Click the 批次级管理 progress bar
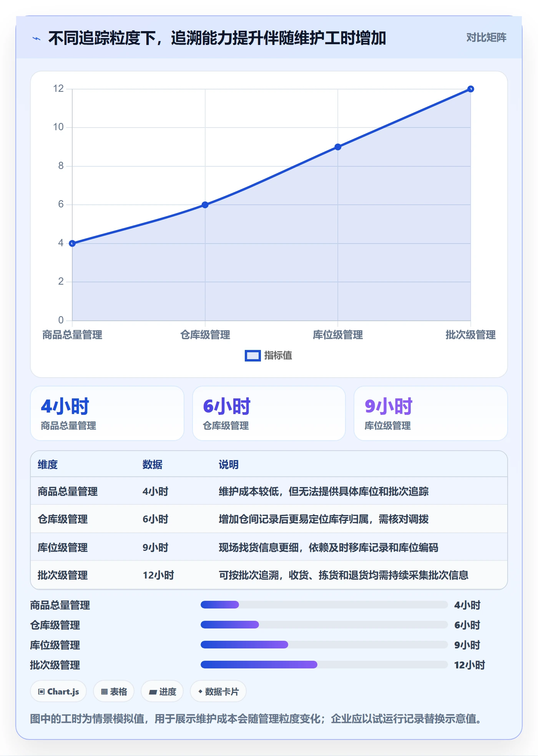Screen dimensions: 538x756 coord(324,665)
